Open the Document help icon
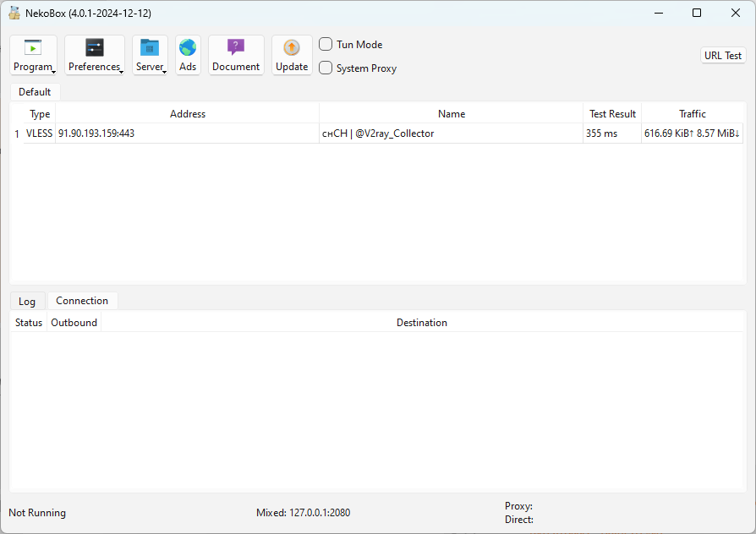Screen dimensions: 756x534 coord(236,47)
